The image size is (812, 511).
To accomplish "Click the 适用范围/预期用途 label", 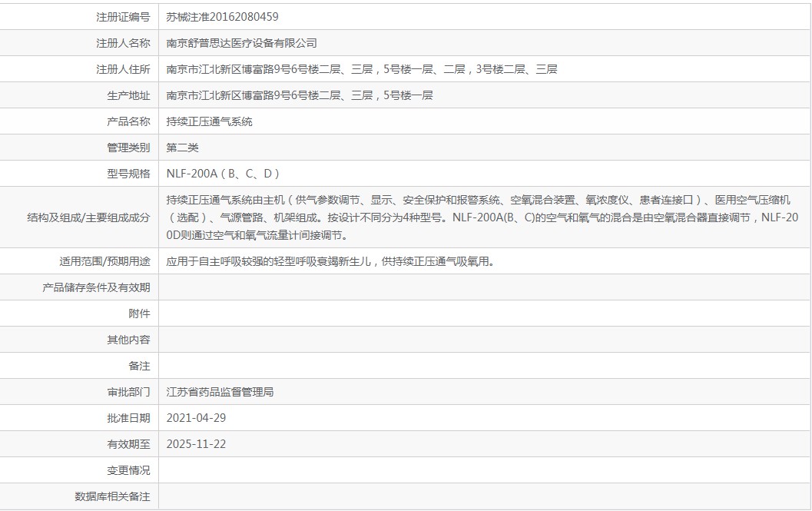I will (x=104, y=261).
